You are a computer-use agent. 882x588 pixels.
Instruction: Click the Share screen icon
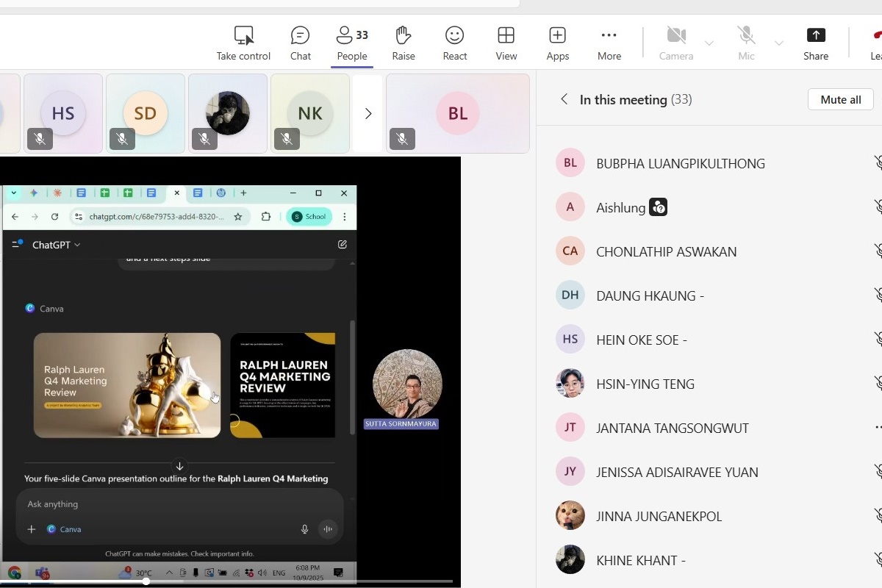815,35
